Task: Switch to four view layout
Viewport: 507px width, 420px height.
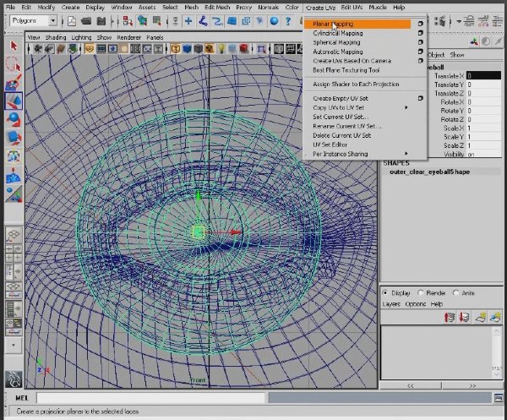Action: click(x=14, y=254)
